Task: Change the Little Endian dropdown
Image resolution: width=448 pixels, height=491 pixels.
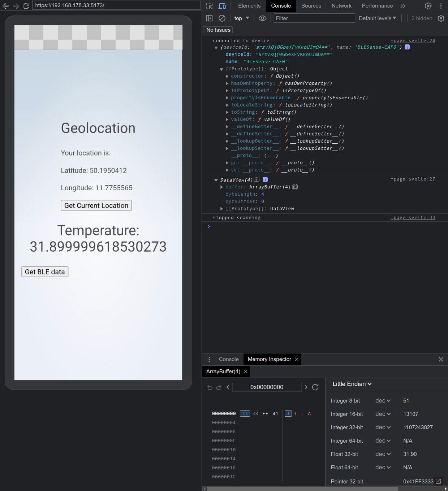Action: point(352,384)
